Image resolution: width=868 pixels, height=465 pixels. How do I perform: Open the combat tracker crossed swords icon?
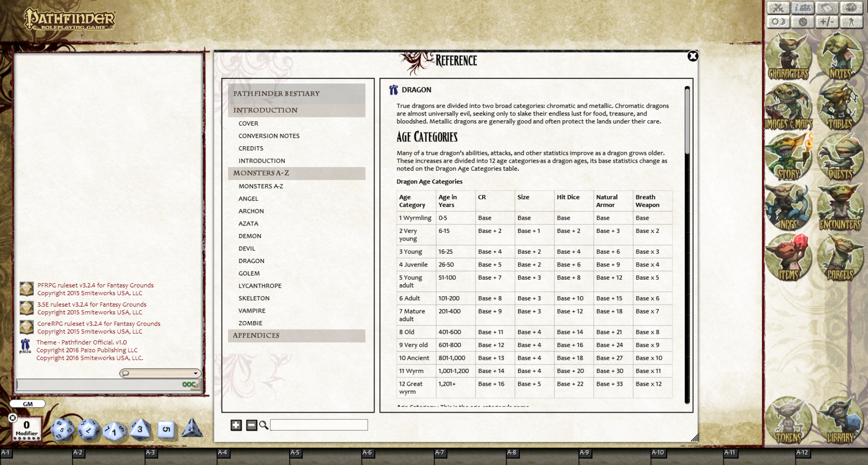(779, 8)
